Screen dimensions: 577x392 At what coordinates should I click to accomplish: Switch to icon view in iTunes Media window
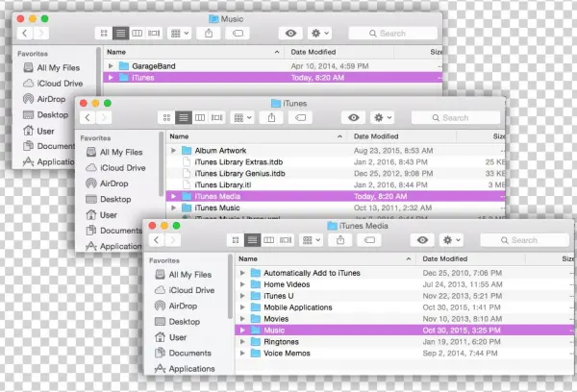point(236,240)
